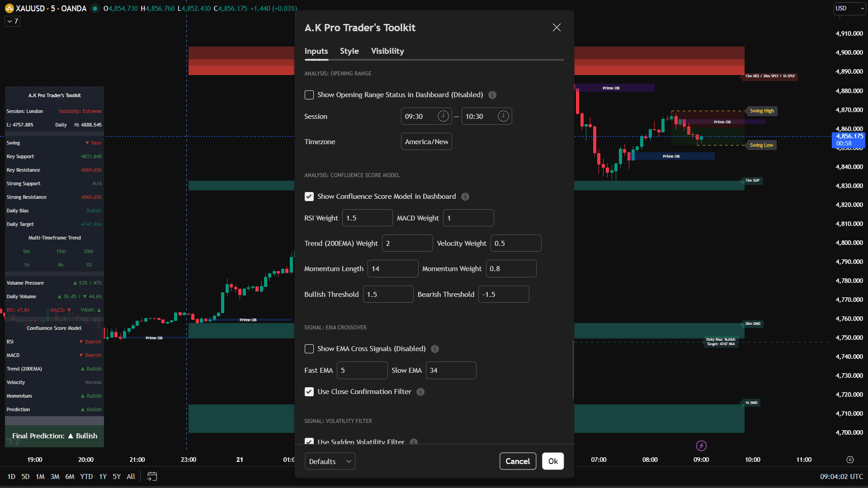Viewport: 868px width, 488px height.
Task: Click the info icon beside Show Confluence Score Model
Action: (465, 196)
